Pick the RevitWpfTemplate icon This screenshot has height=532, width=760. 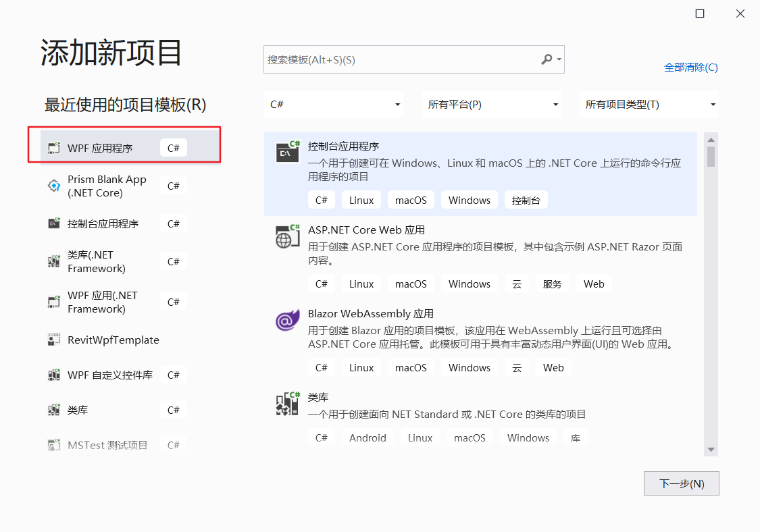coord(54,340)
